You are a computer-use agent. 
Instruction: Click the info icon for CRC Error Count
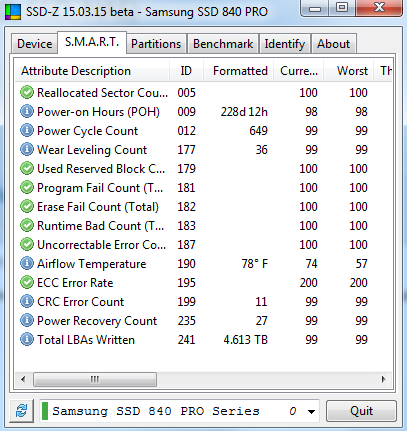[x=27, y=301]
